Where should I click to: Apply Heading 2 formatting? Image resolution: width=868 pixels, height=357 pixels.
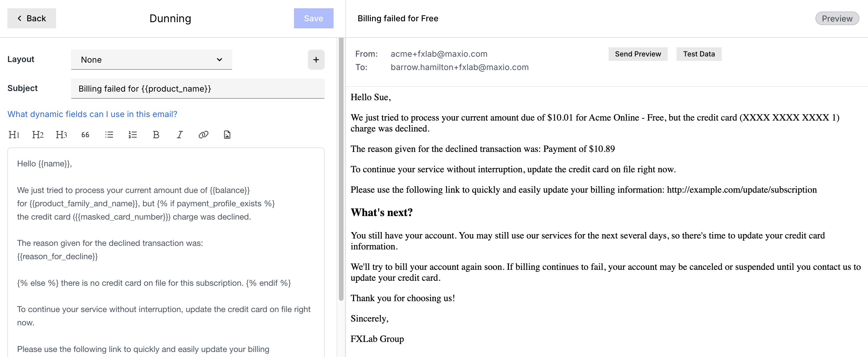click(x=38, y=135)
